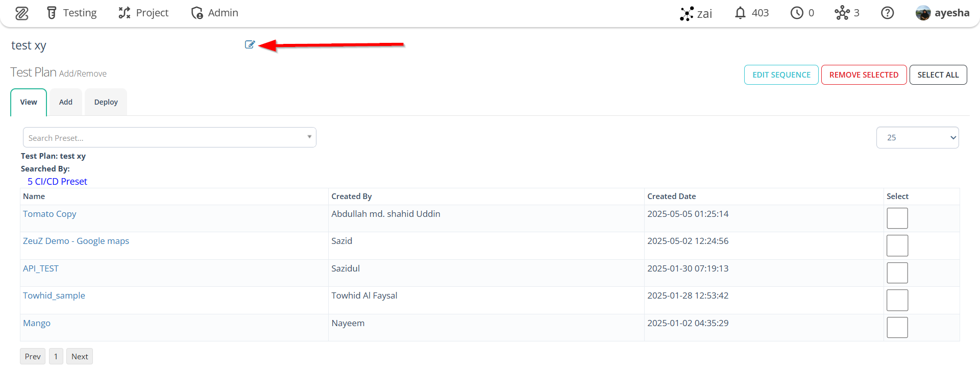Click the Test Plan Add/Remove heading
This screenshot has width=980, height=370.
click(59, 72)
